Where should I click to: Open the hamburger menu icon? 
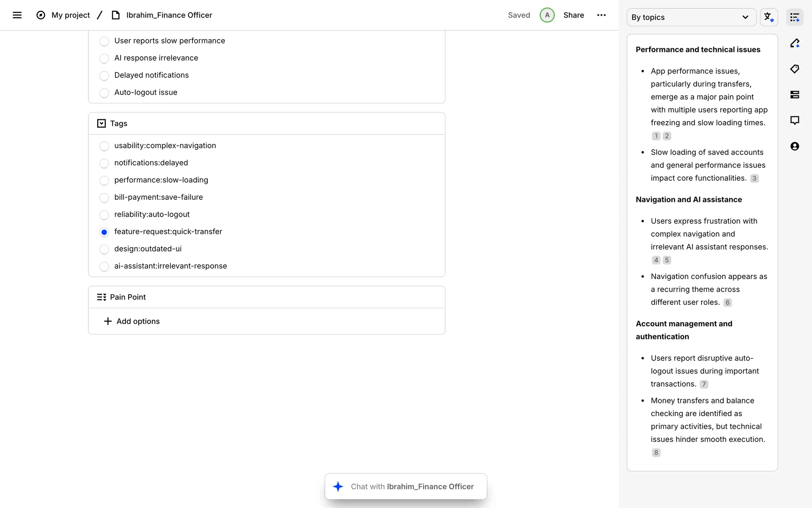17,15
